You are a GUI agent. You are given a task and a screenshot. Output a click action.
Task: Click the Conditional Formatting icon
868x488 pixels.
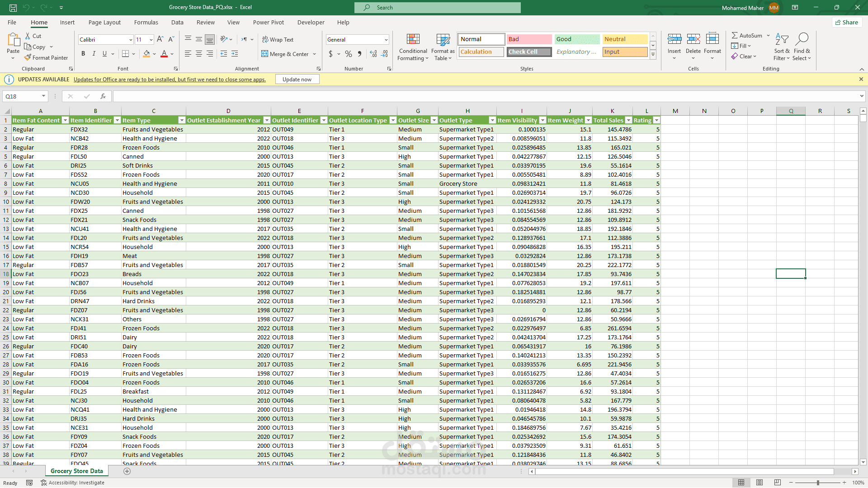[413, 40]
